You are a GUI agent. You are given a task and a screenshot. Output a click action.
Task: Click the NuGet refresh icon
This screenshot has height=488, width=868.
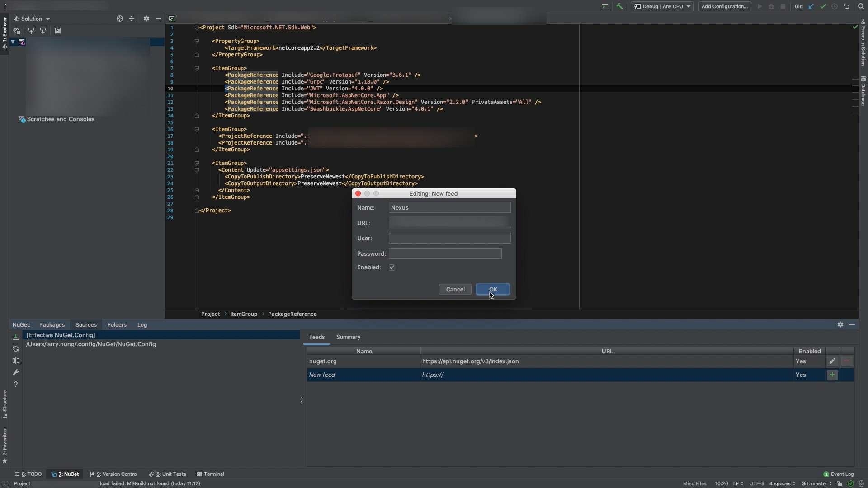[16, 349]
